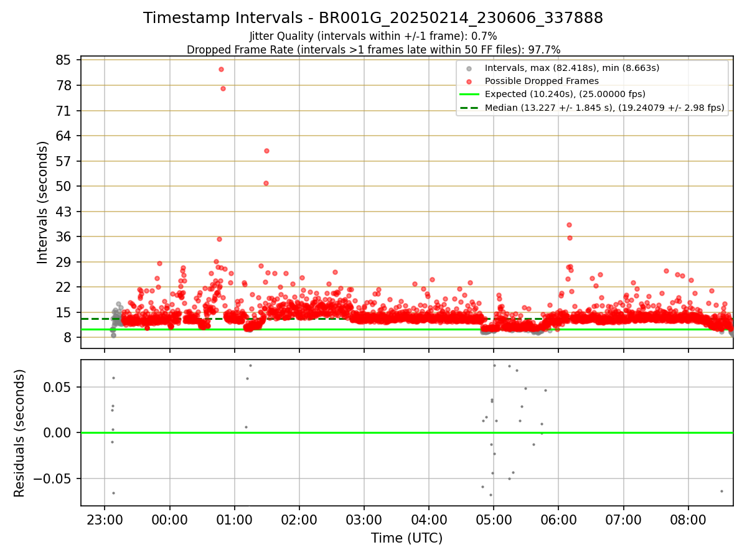This screenshot has width=747, height=560.
Task: Click the solid green line sample in the legend
Action: 470,95
